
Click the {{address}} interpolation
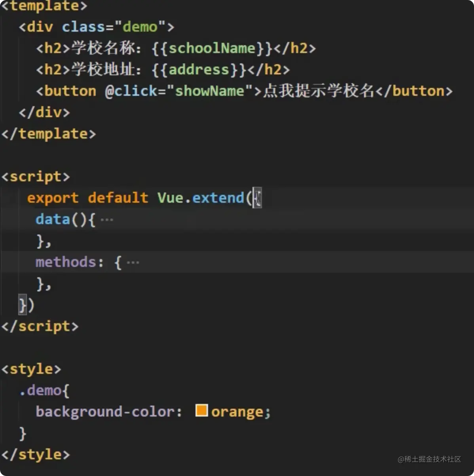tap(199, 70)
